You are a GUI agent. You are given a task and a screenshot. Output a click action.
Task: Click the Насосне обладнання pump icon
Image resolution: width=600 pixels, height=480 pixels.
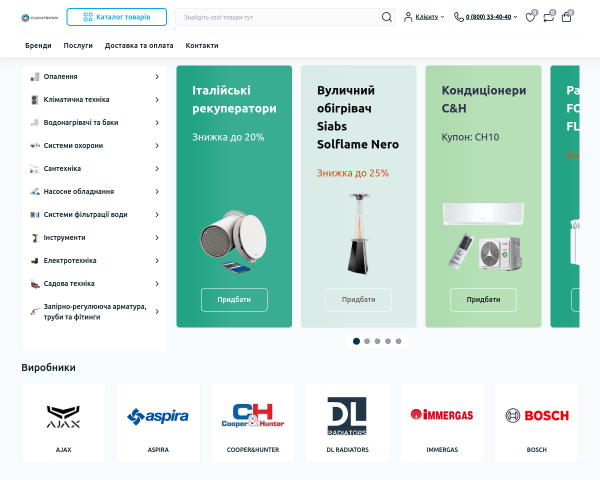pyautogui.click(x=35, y=191)
